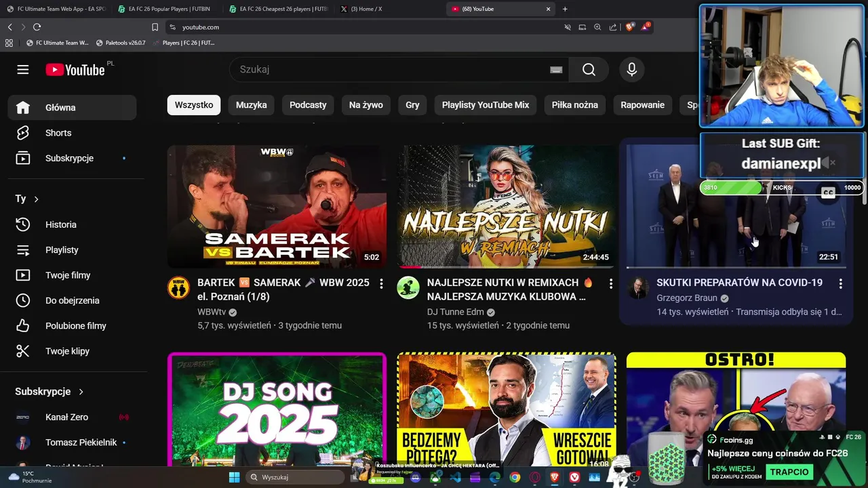868x488 pixels.
Task: Open Opera browser from taskbar
Action: pos(535,477)
